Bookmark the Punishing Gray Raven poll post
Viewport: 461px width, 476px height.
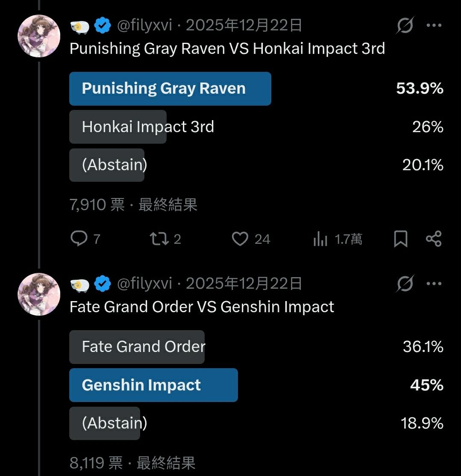[400, 239]
